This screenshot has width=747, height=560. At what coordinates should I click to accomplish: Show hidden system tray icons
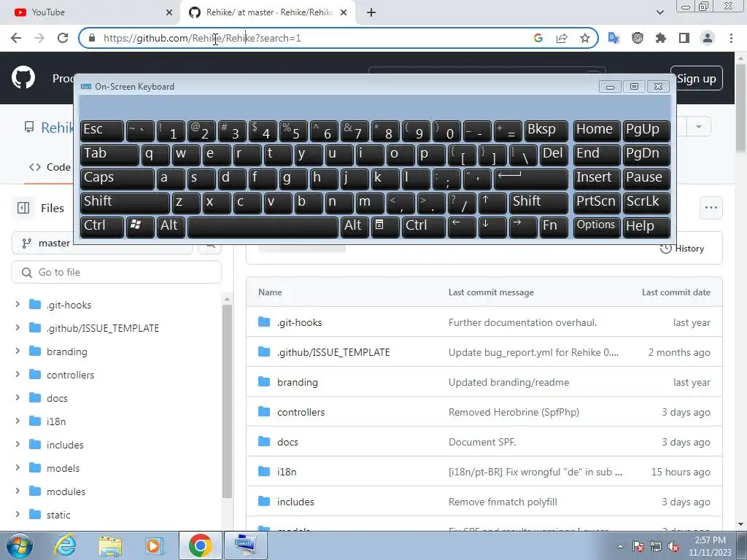620,547
